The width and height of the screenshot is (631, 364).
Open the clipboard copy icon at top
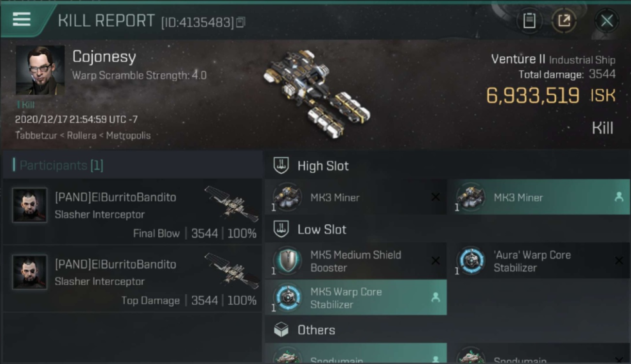[x=529, y=21]
